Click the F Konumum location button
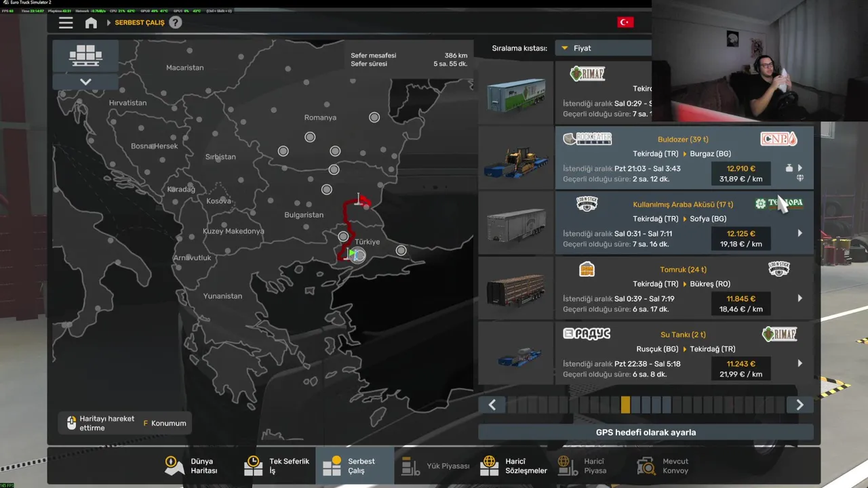This screenshot has width=868, height=488. coord(164,423)
